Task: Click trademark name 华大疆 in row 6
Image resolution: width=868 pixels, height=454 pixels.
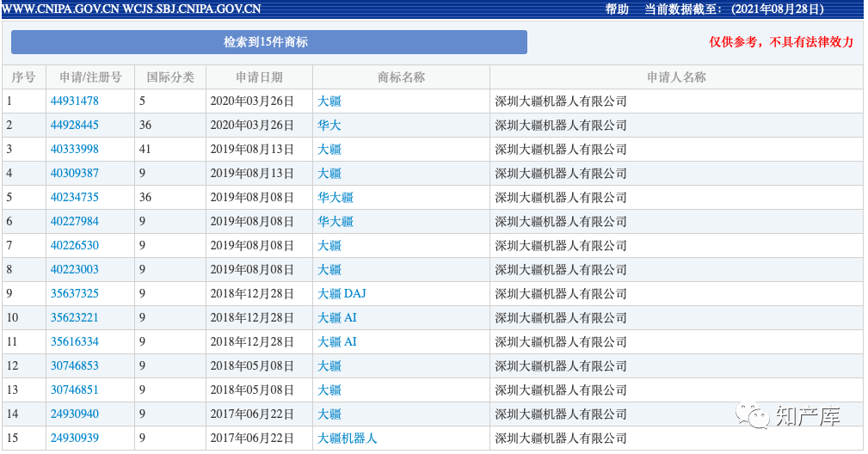Action: pyautogui.click(x=336, y=222)
